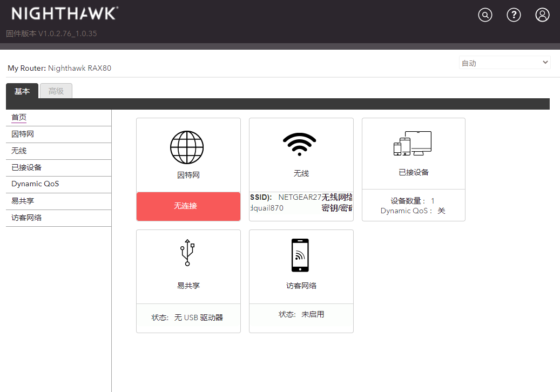
Task: Click the 已接设备 card label
Action: [414, 172]
